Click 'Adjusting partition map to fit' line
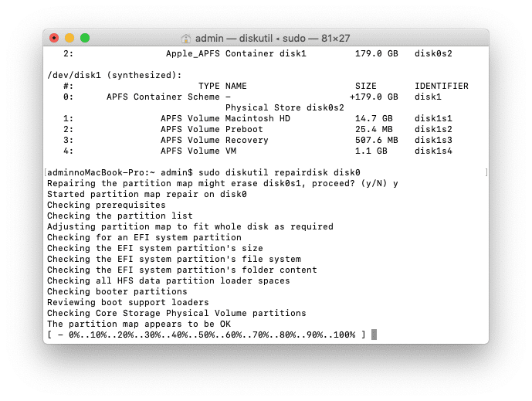Viewport: 532px width, 401px height. [x=191, y=227]
